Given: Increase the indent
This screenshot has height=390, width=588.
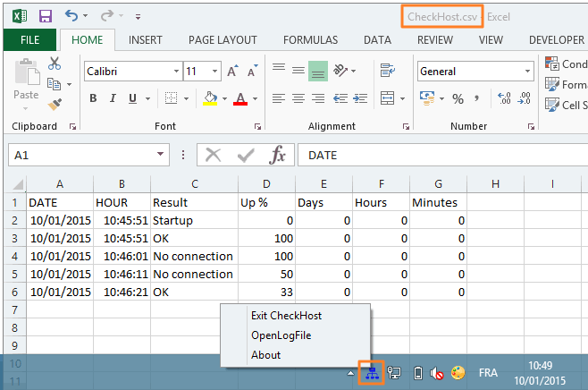Looking at the screenshot, I should coord(360,98).
